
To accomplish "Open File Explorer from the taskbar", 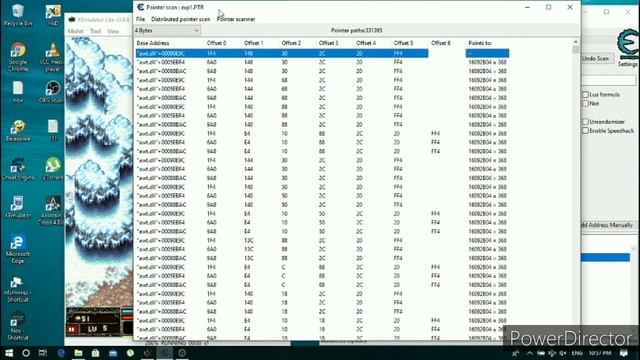I will (x=78, y=353).
